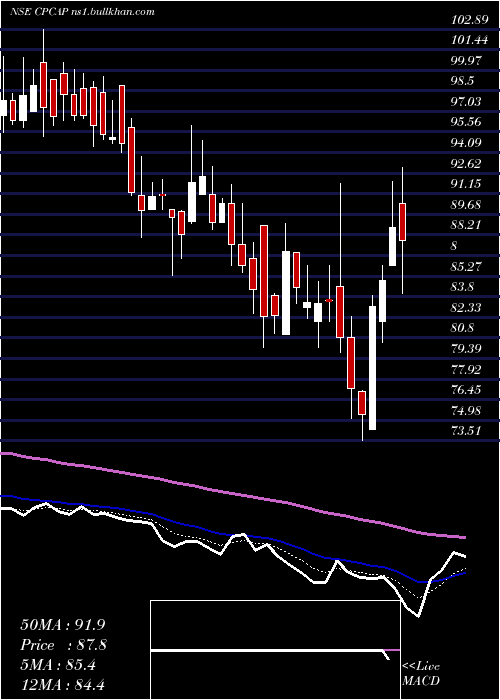Click the 95.56 price axis label
Viewport: 500px width, 700px height.
point(466,122)
